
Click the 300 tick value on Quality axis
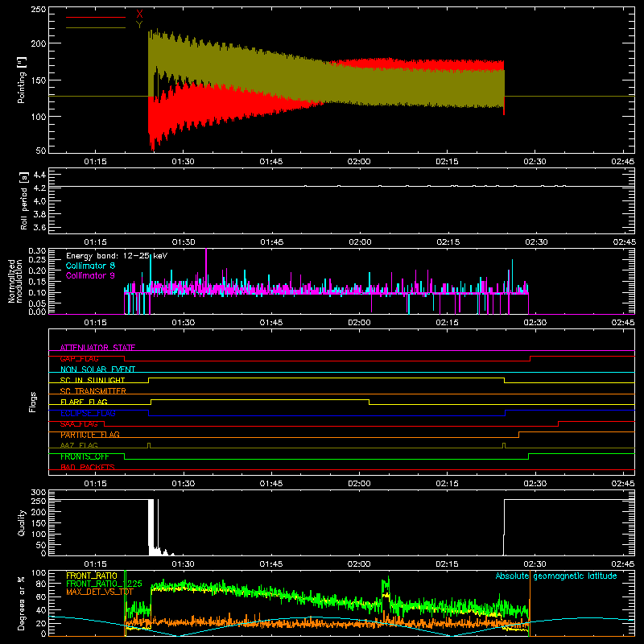(x=39, y=493)
